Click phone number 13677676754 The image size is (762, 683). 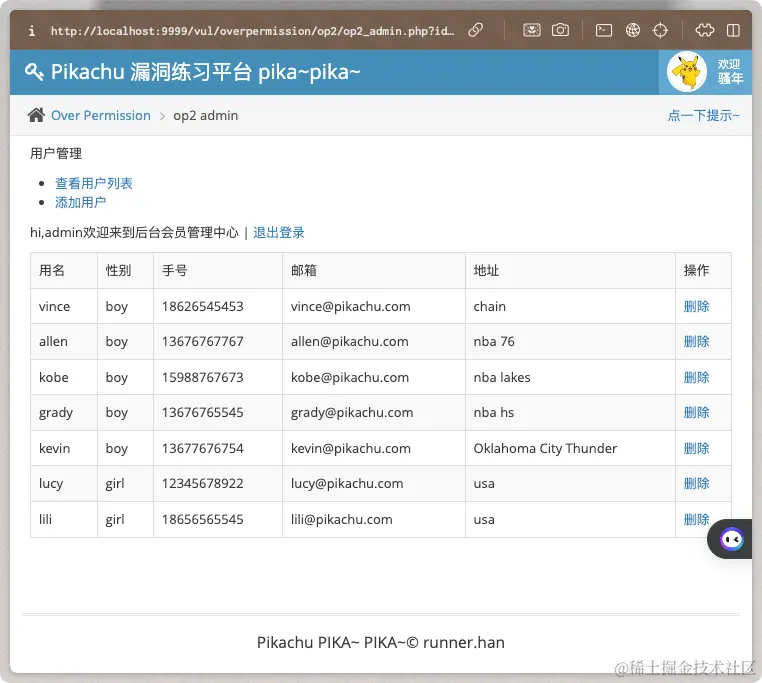point(203,449)
